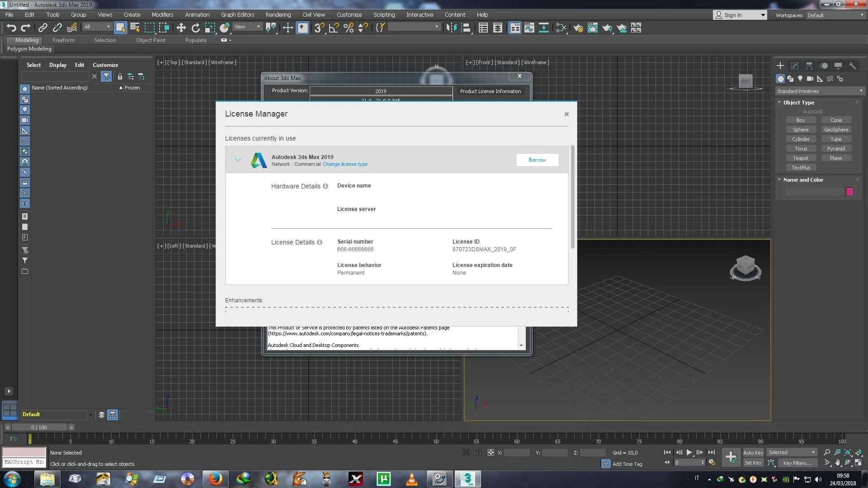Image resolution: width=868 pixels, height=488 pixels.
Task: Toggle the Auto Key button
Action: coord(753,452)
